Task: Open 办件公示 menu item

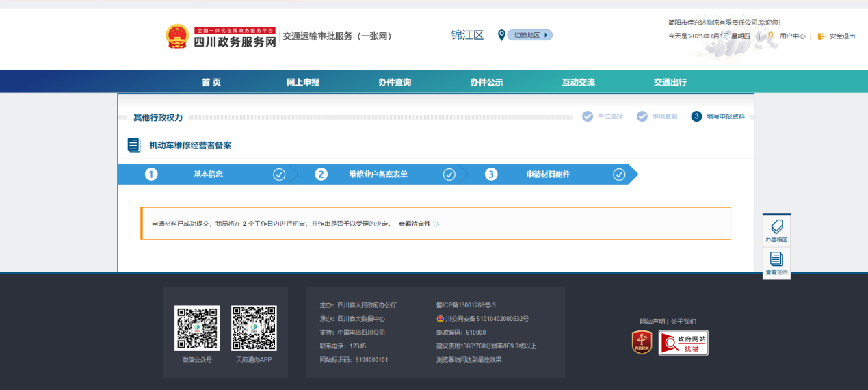Action: click(x=486, y=82)
